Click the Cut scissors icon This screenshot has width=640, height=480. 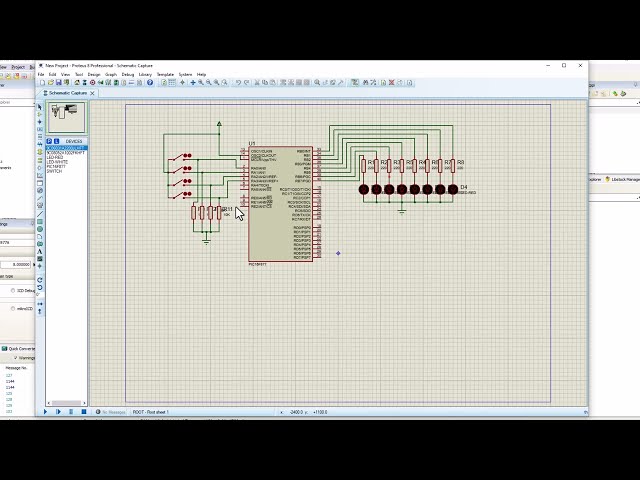coord(257,82)
